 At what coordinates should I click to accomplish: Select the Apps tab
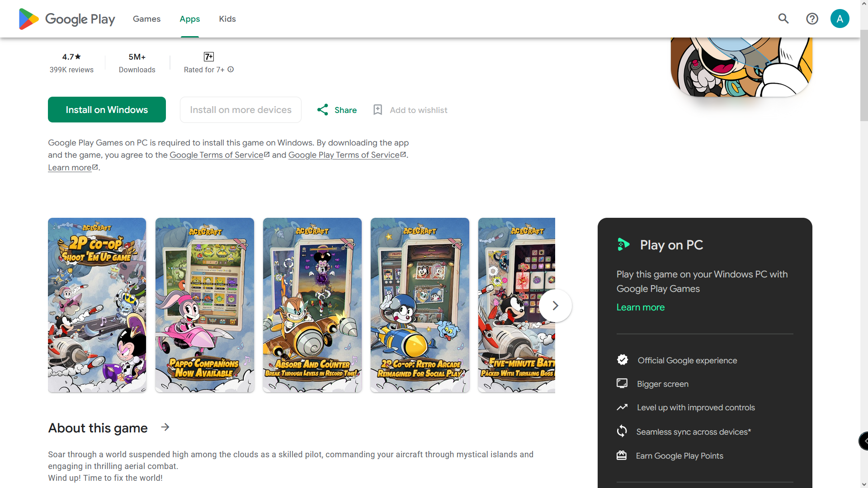[190, 19]
